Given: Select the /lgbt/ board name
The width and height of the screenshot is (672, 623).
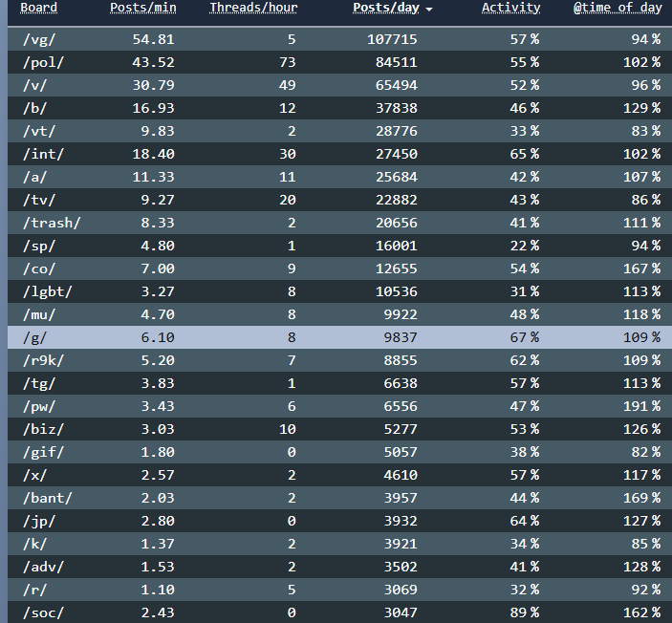Looking at the screenshot, I should (48, 291).
